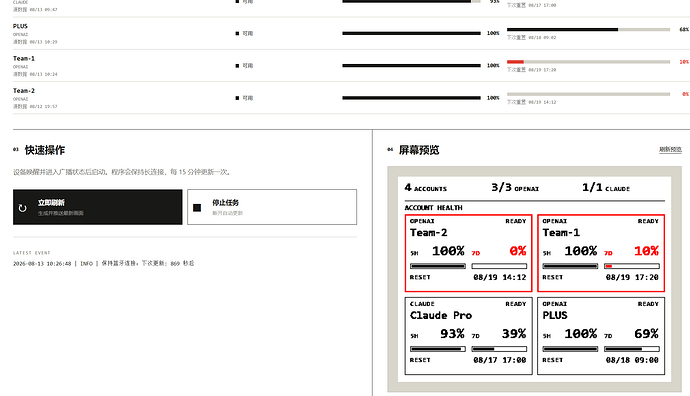The height and width of the screenshot is (396, 690).
Task: Click the status square icon for Team-2
Action: coord(237,98)
